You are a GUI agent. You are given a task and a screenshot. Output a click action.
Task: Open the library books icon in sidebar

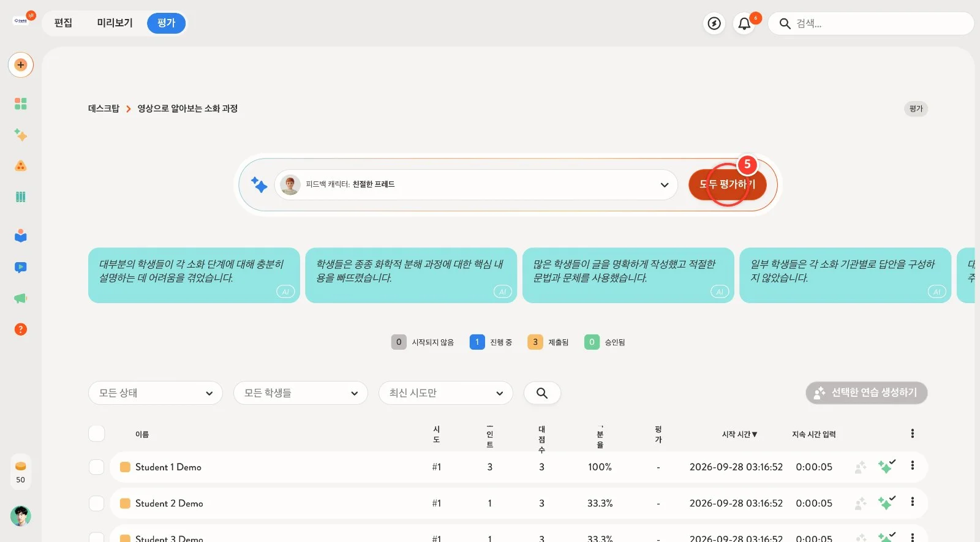(21, 197)
